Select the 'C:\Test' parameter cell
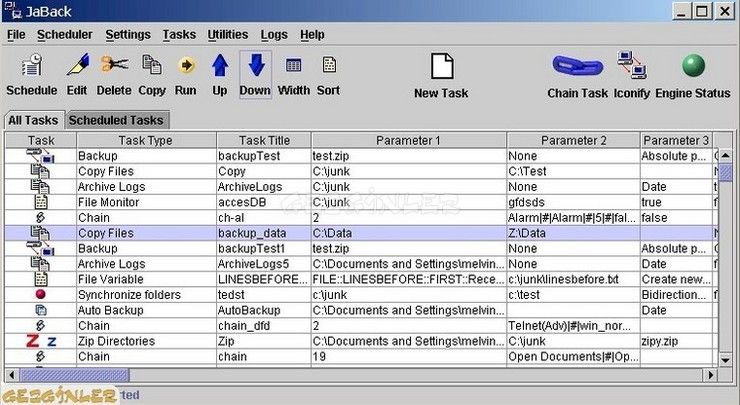The width and height of the screenshot is (740, 405). click(x=573, y=171)
